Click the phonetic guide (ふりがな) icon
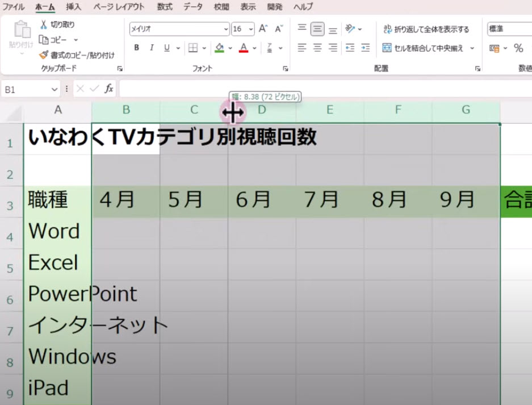532x405 pixels. [269, 48]
